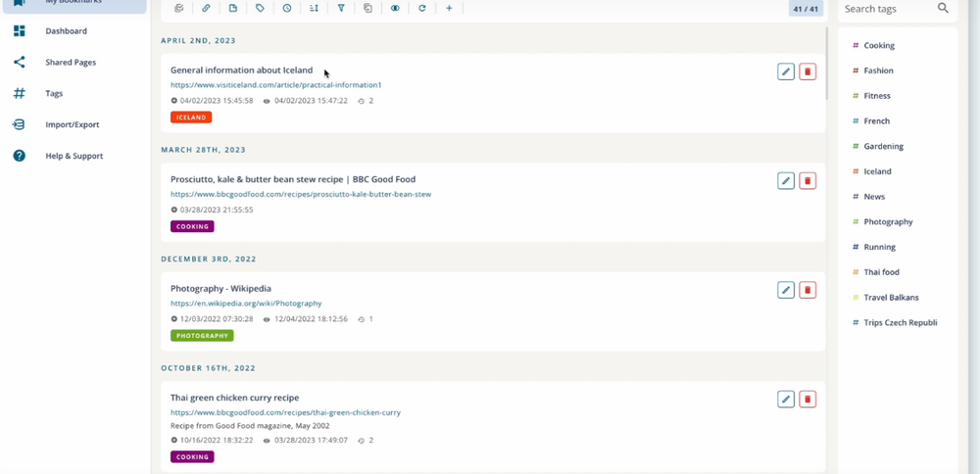The width and height of the screenshot is (980, 474).
Task: Click the Help & Support question icon
Action: (20, 156)
